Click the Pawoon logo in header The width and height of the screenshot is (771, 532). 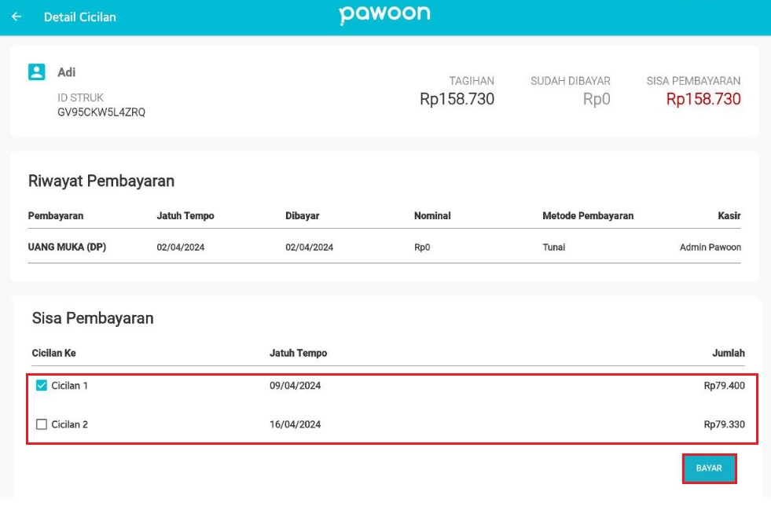point(385,14)
